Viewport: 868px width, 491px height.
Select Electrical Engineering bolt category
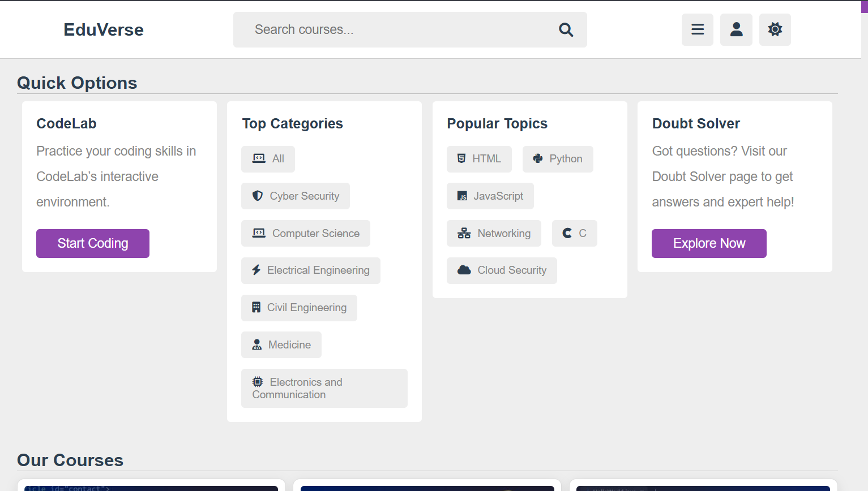[310, 270]
